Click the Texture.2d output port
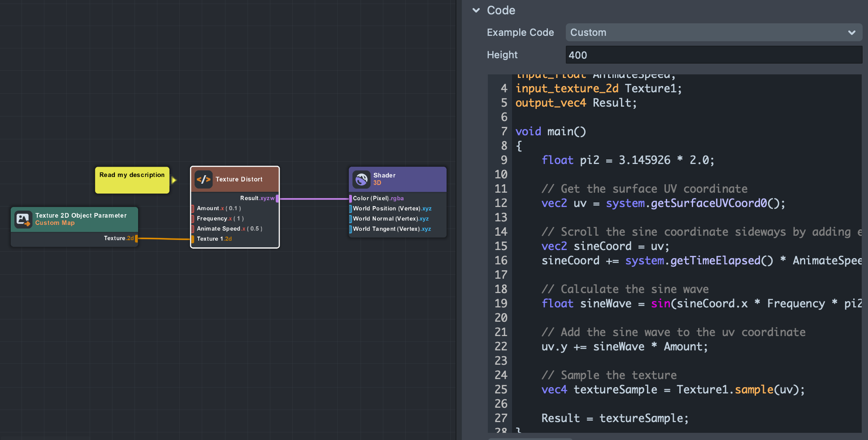Image resolution: width=868 pixels, height=440 pixels. click(x=136, y=238)
